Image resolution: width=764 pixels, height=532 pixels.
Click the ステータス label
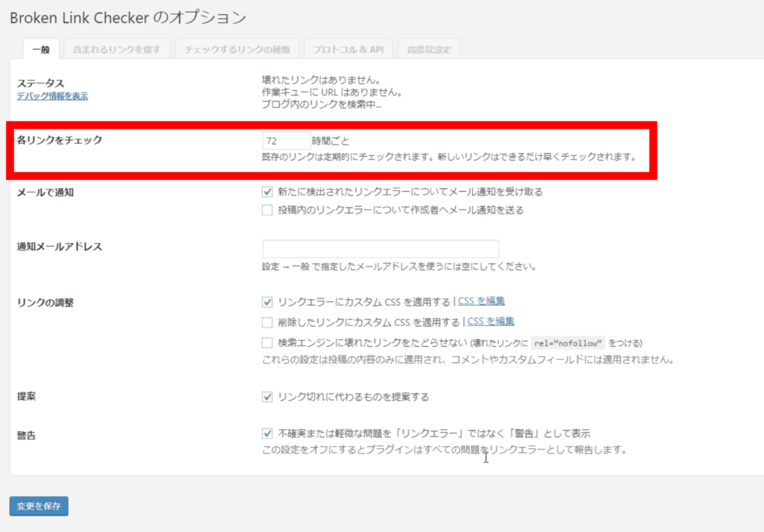click(x=40, y=84)
